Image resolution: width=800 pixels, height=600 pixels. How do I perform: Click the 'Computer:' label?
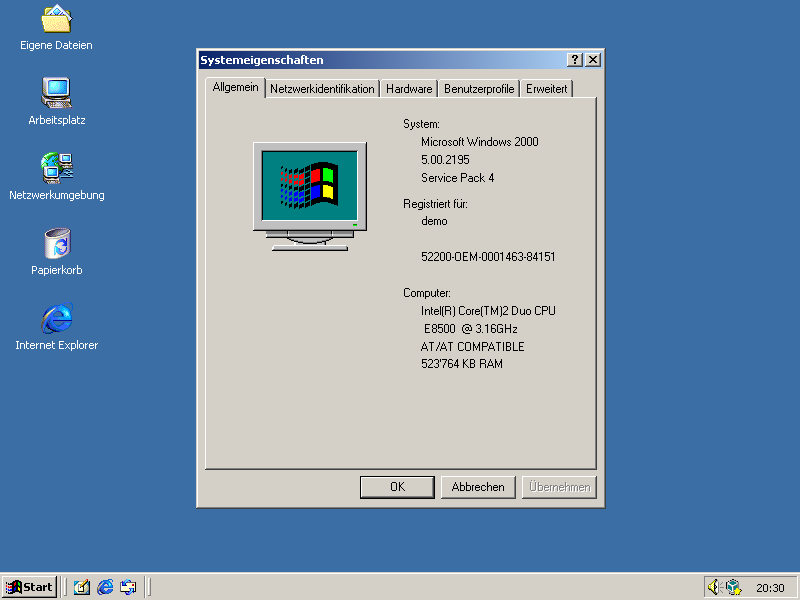coord(427,293)
